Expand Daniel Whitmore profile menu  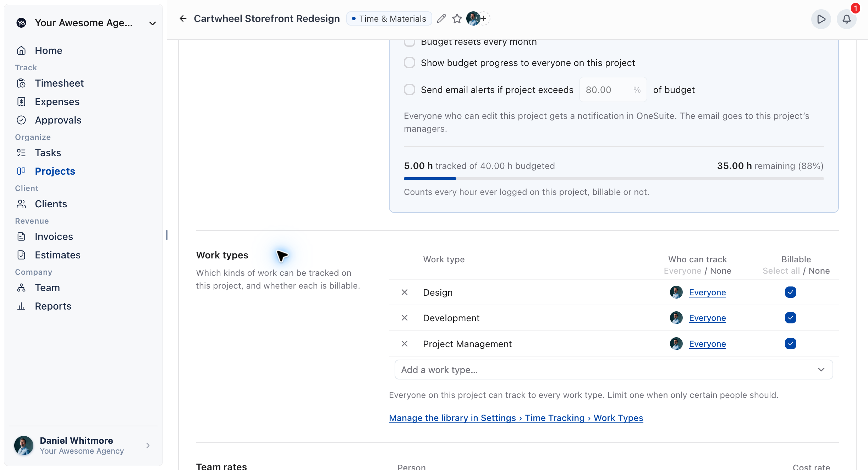(83, 446)
